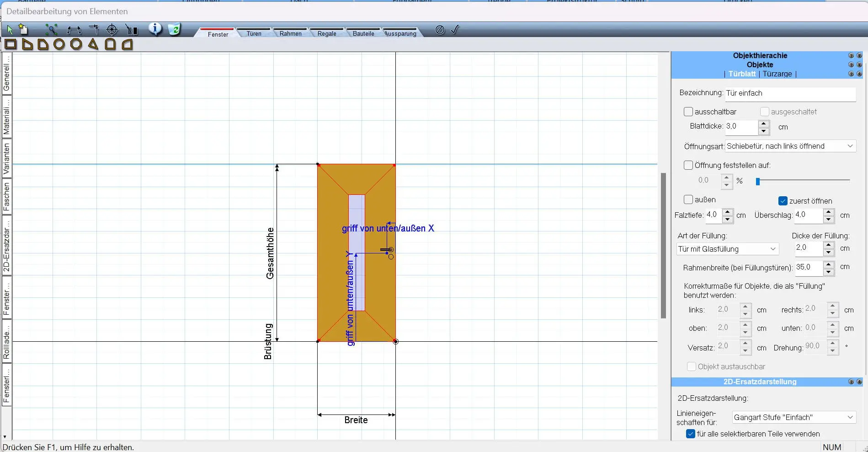Open the Materiali... side tab
Image resolution: width=868 pixels, height=452 pixels.
tap(6, 116)
